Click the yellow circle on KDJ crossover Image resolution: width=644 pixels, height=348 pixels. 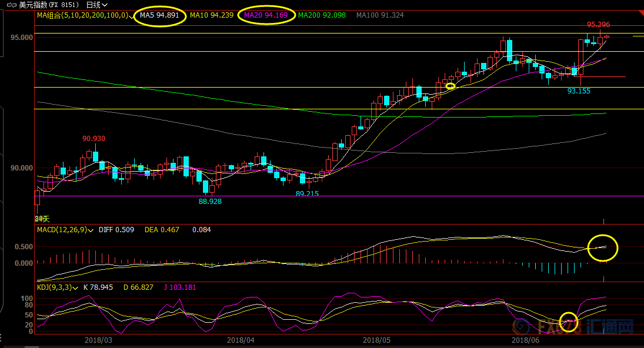569,322
